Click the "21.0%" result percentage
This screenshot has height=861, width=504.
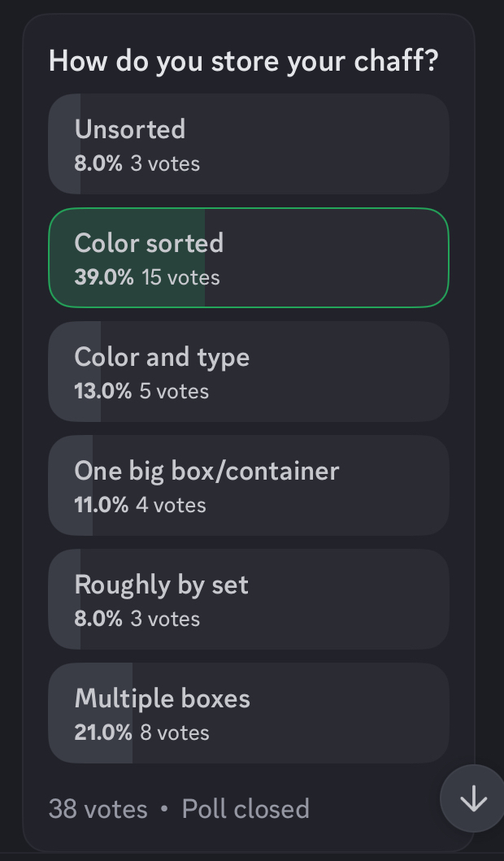tap(103, 733)
